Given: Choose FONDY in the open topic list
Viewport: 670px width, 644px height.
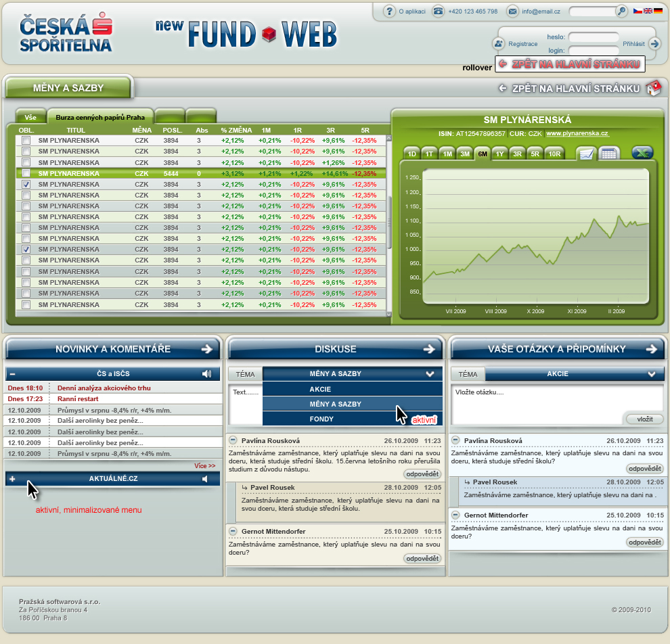Looking at the screenshot, I should [x=353, y=419].
